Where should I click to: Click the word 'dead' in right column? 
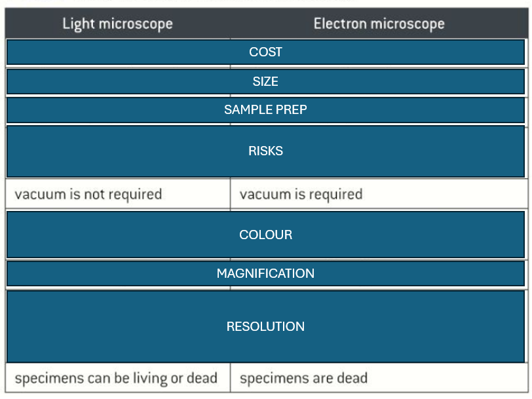[x=352, y=378]
